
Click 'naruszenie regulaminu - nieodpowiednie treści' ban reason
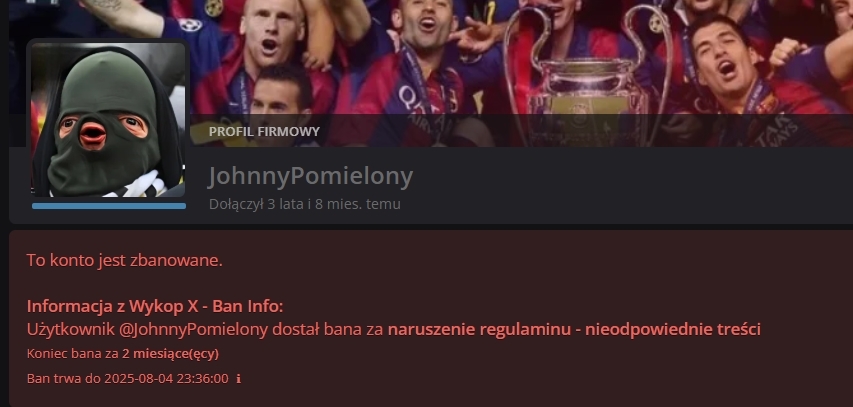[x=574, y=330]
